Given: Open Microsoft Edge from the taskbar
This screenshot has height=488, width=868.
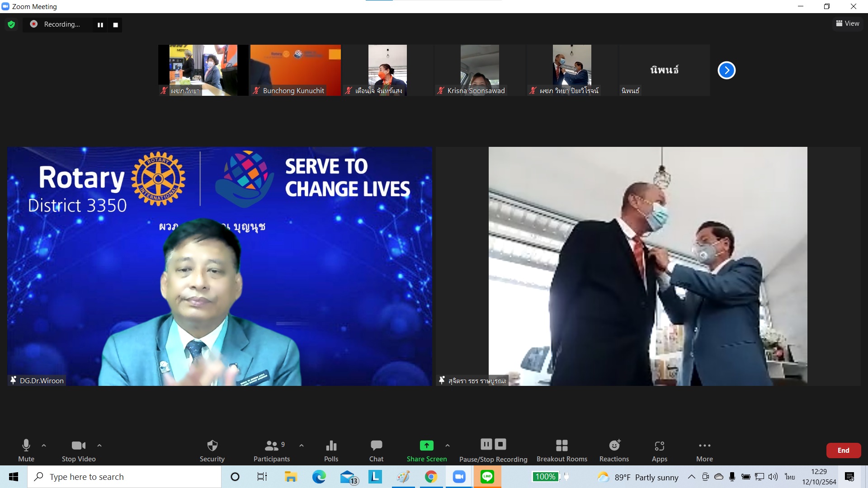Looking at the screenshot, I should coord(319,477).
